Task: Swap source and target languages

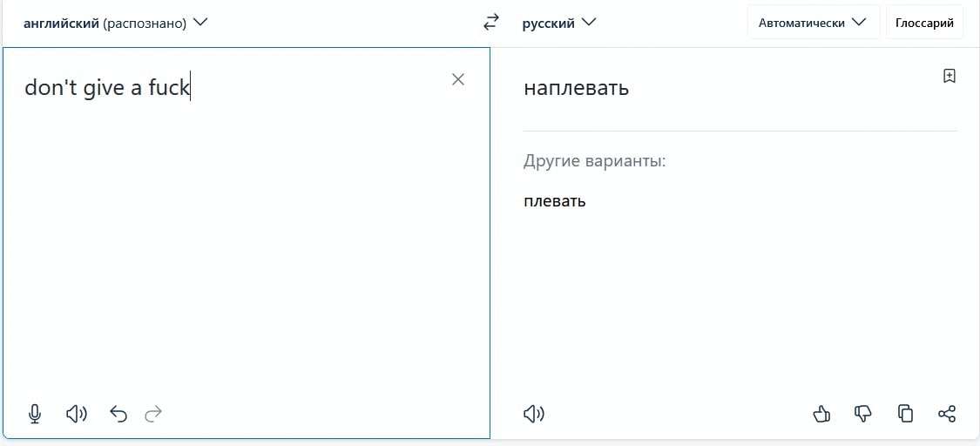Action: (491, 24)
